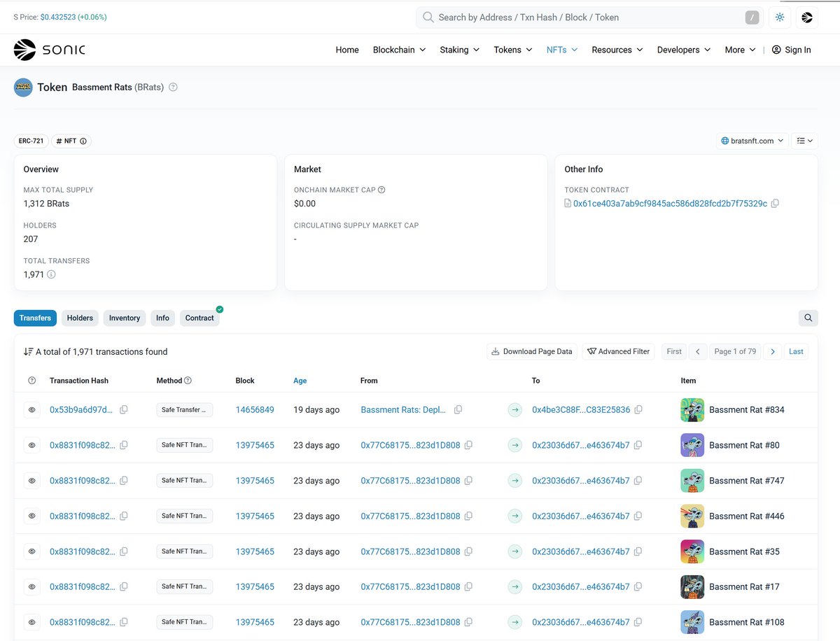Toggle details eye for Bassment Rat #17 row
This screenshot has width=840, height=641.
tap(31, 586)
